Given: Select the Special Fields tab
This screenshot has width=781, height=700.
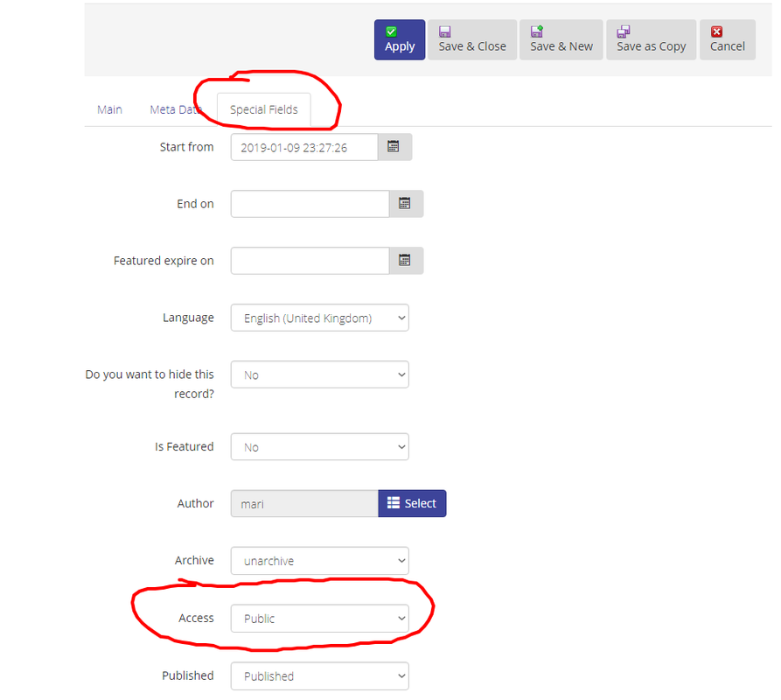Looking at the screenshot, I should pos(264,109).
